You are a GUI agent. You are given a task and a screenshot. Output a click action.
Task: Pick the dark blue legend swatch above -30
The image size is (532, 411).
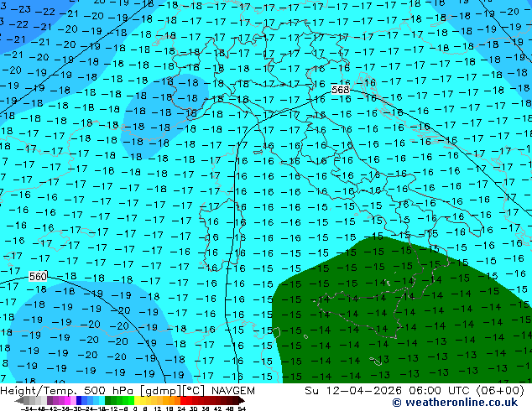(79, 400)
